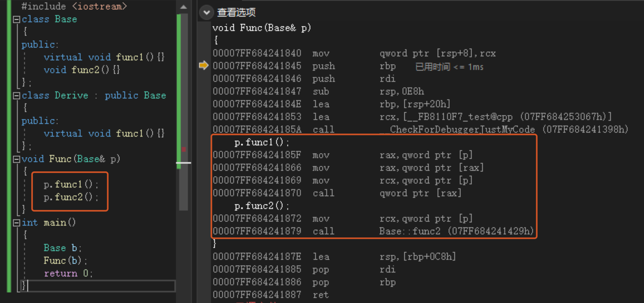Collapse the int main() code block
The image size is (644, 303).
16,223
